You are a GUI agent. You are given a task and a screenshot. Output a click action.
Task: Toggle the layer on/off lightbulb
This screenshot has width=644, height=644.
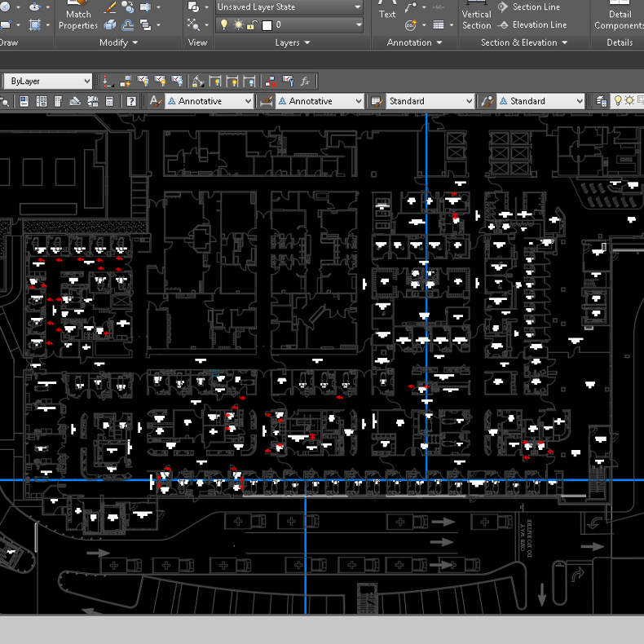(224, 25)
